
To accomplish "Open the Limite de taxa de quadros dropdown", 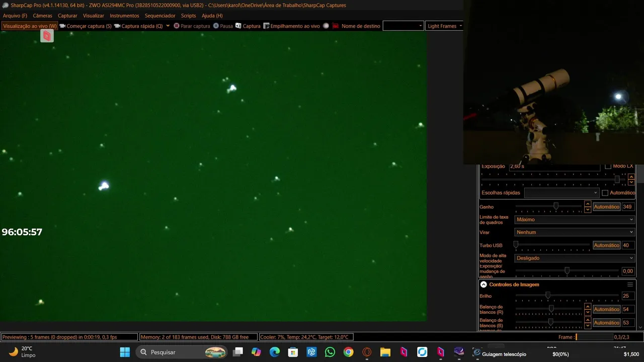I will (575, 220).
